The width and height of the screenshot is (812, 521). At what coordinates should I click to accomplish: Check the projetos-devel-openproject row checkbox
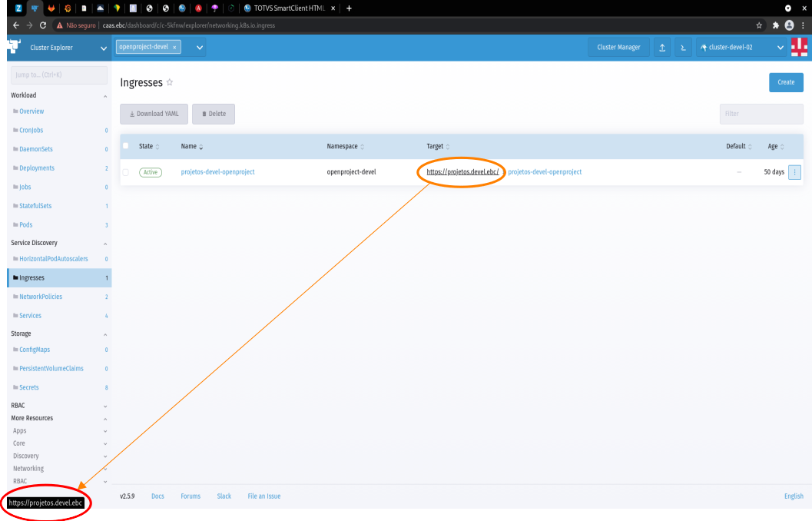point(126,172)
